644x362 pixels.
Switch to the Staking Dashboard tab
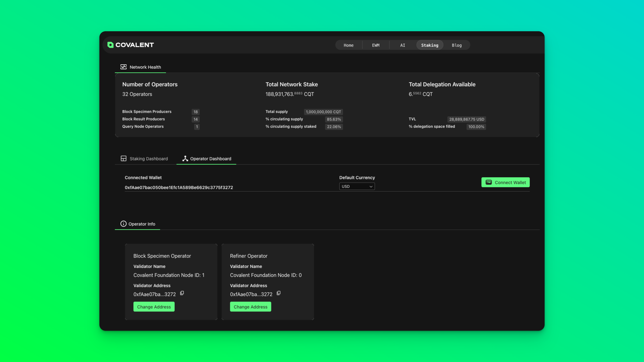click(148, 159)
